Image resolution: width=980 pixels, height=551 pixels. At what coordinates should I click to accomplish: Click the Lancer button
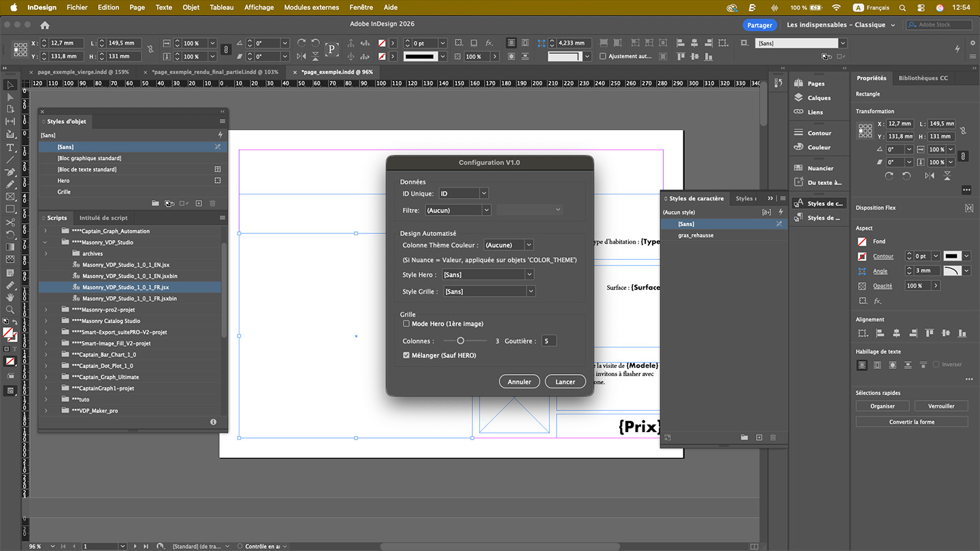pyautogui.click(x=565, y=382)
